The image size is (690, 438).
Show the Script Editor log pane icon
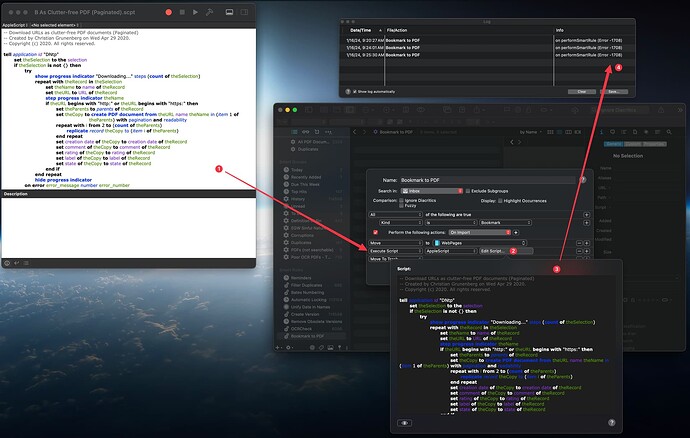[229, 12]
